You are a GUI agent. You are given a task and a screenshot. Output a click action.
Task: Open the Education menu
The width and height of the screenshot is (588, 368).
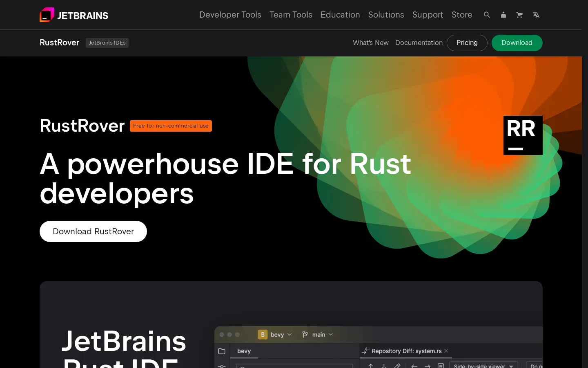click(x=340, y=15)
